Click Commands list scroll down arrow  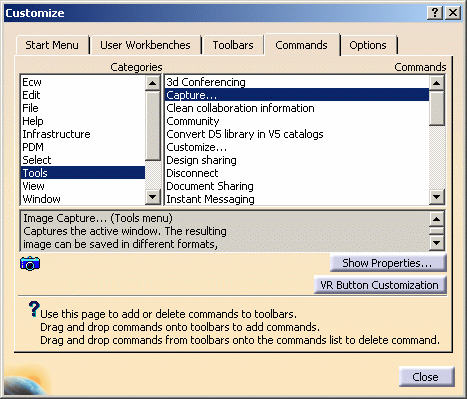coord(437,197)
